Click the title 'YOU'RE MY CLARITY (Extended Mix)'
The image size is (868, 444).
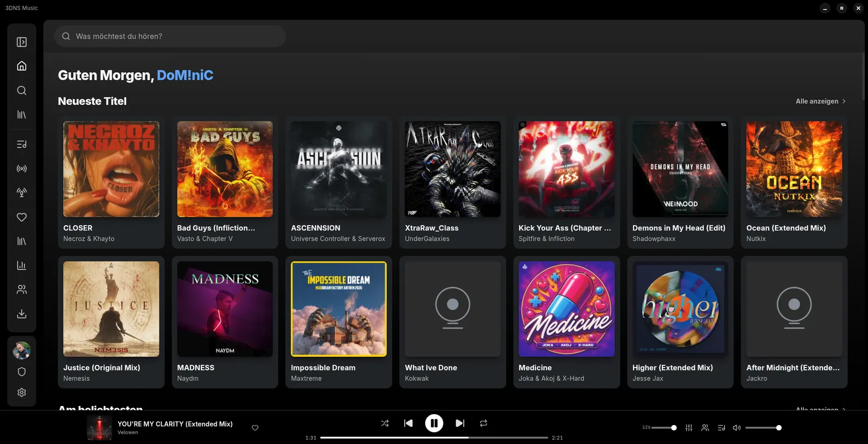pos(175,424)
